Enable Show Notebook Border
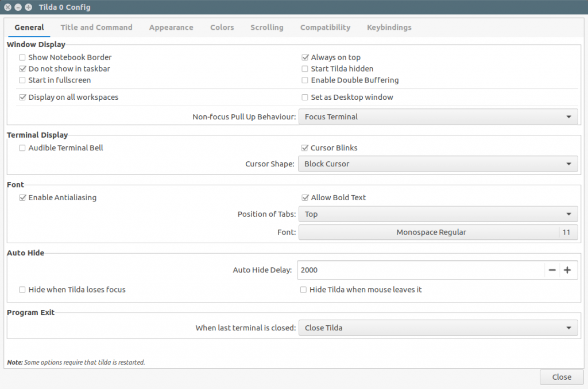The width and height of the screenshot is (588, 389). point(22,57)
